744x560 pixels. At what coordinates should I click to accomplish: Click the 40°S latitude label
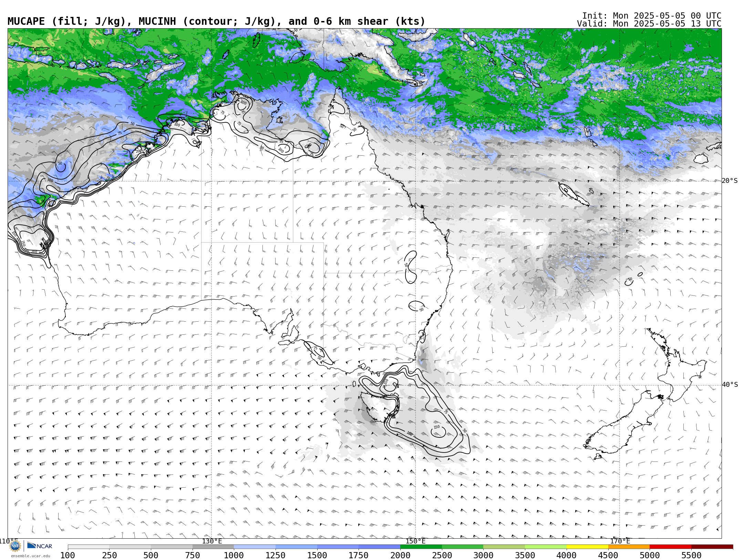730,385
